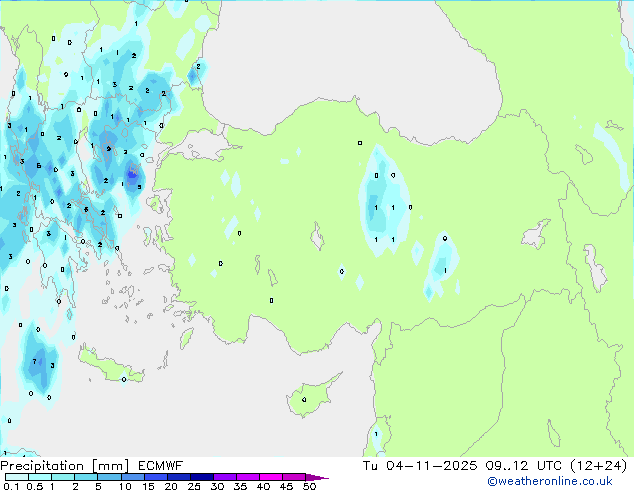Click the '0.1' legend scale label
Image resolution: width=634 pixels, height=490 pixels.
(x=11, y=486)
